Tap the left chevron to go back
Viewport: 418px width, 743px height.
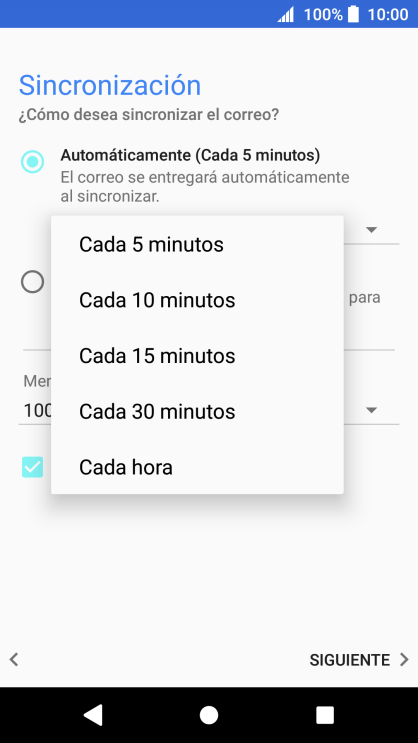click(x=14, y=659)
